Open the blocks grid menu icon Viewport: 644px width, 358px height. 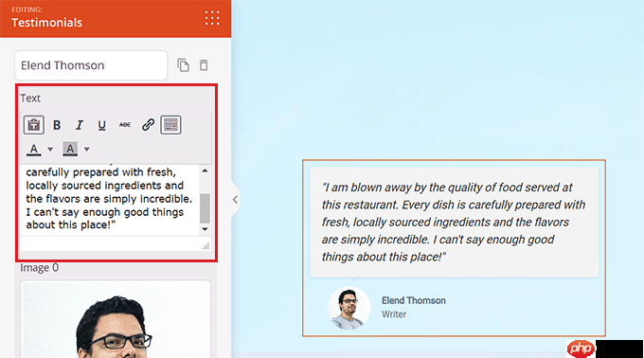(x=212, y=19)
